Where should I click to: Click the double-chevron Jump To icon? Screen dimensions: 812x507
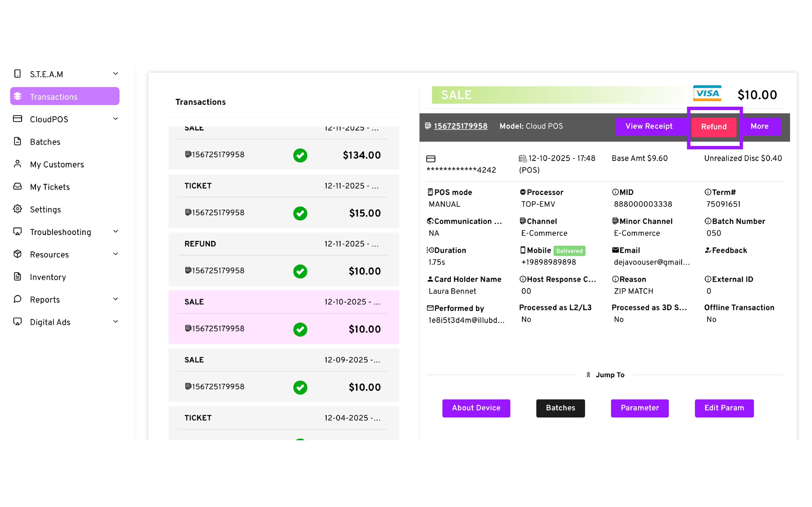point(588,375)
